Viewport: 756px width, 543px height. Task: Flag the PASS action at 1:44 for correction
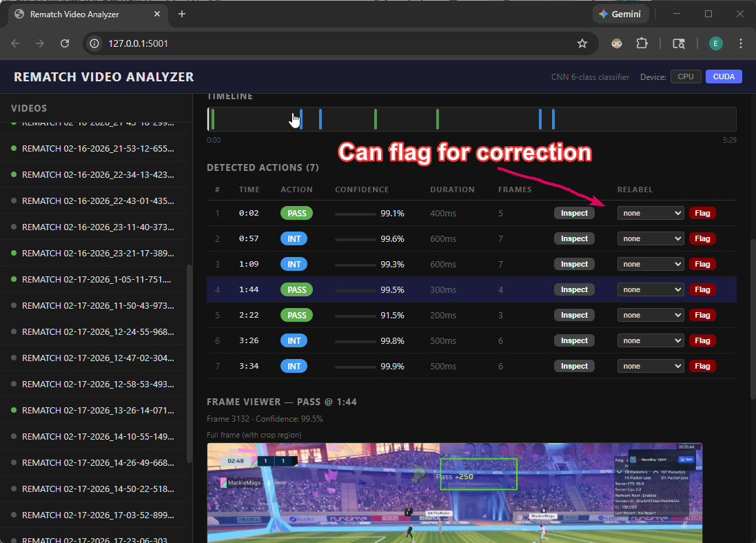pyautogui.click(x=702, y=289)
